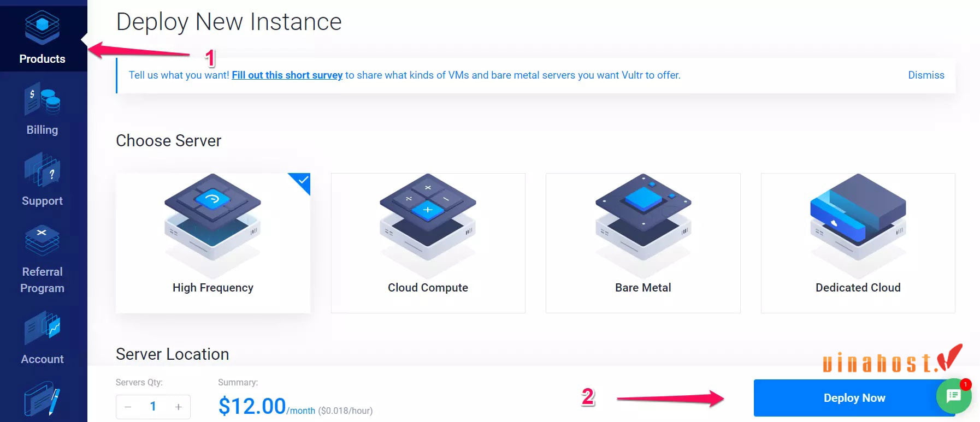This screenshot has width=980, height=422.
Task: Click the 'Dedicated Cloud' card label
Action: [x=858, y=288]
